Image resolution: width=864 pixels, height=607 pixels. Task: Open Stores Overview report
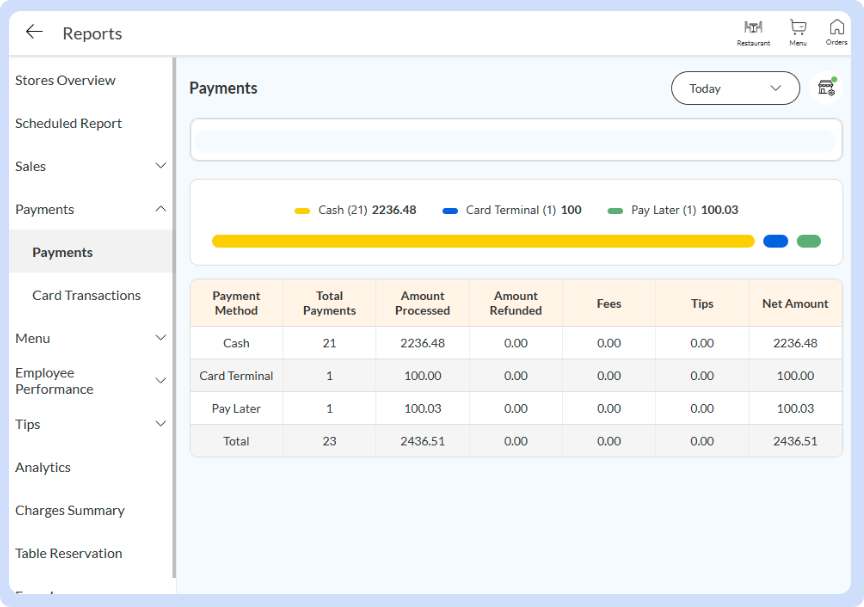coord(65,80)
